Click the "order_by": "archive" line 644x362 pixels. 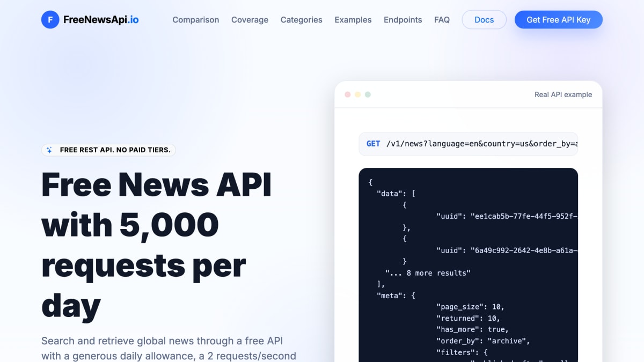(483, 341)
